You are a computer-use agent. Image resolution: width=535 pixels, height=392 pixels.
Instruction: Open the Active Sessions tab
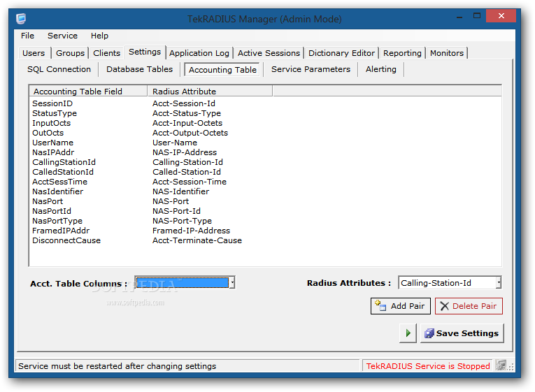pos(269,53)
